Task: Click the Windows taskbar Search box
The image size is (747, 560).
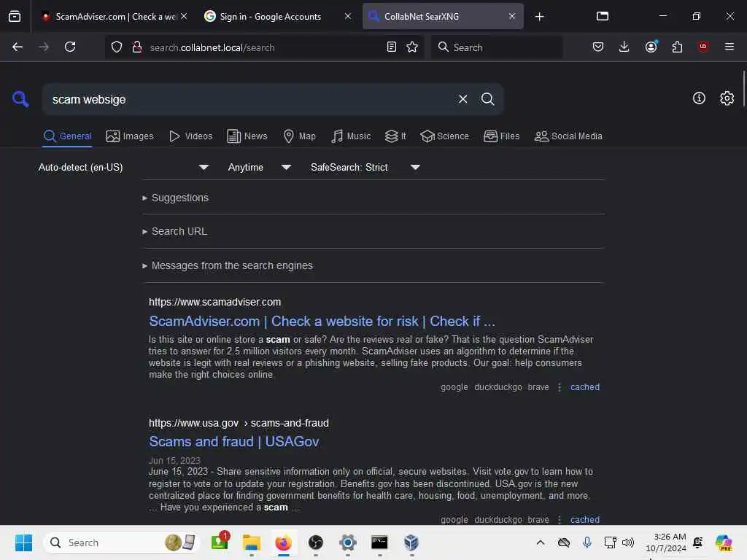Action: pos(121,542)
